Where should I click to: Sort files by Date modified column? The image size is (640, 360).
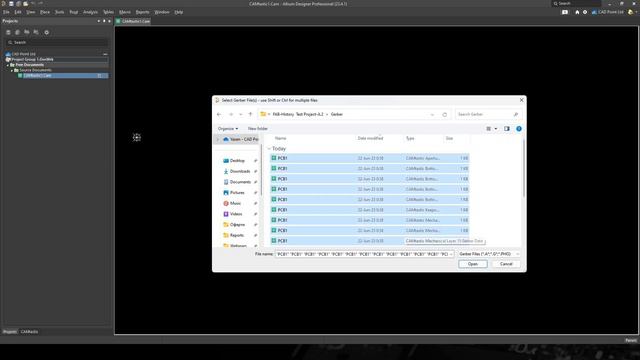coord(370,138)
